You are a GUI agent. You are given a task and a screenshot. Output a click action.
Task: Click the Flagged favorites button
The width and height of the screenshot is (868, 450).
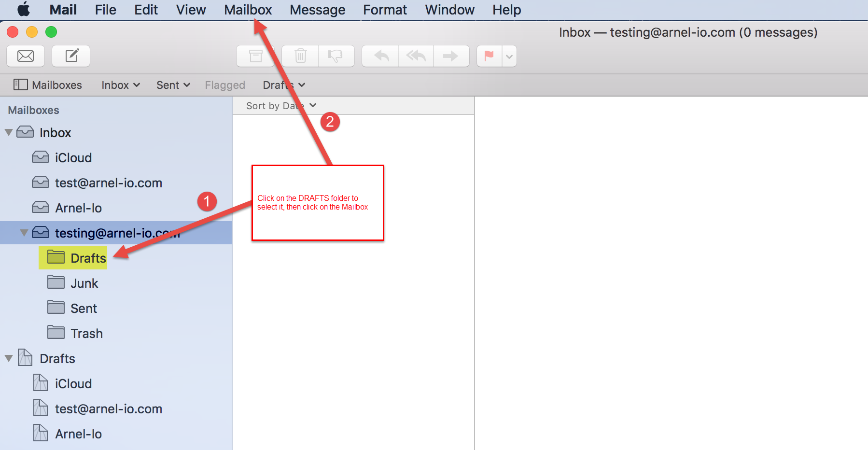click(x=225, y=85)
